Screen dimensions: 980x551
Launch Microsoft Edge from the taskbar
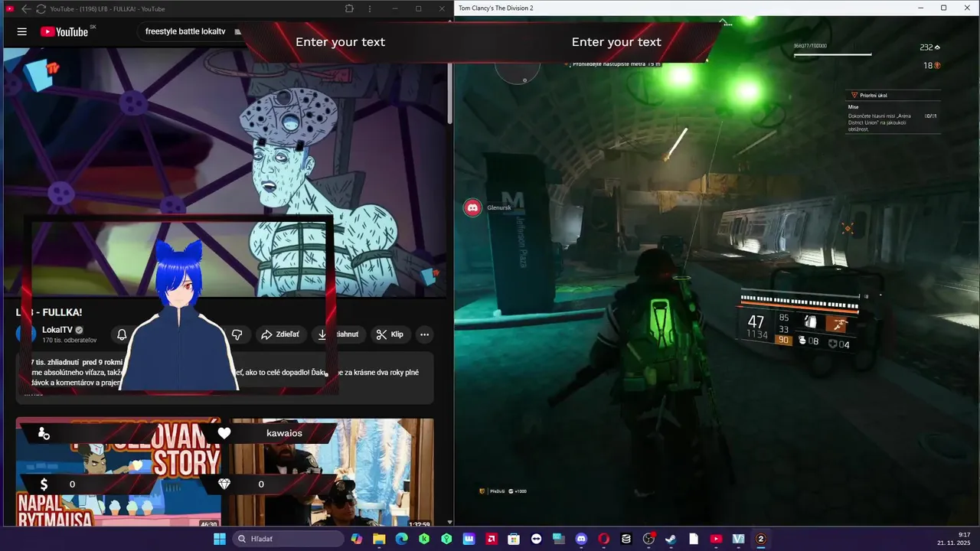click(401, 539)
